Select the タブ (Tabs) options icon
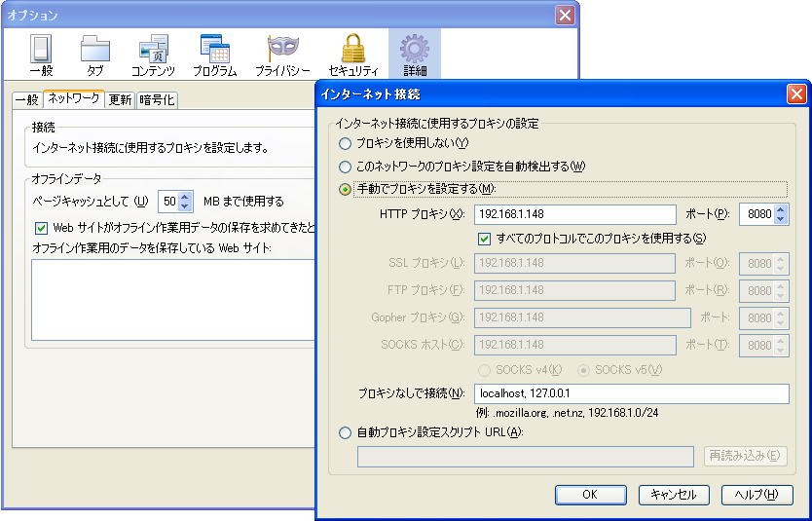The width and height of the screenshot is (812, 521). 94,55
